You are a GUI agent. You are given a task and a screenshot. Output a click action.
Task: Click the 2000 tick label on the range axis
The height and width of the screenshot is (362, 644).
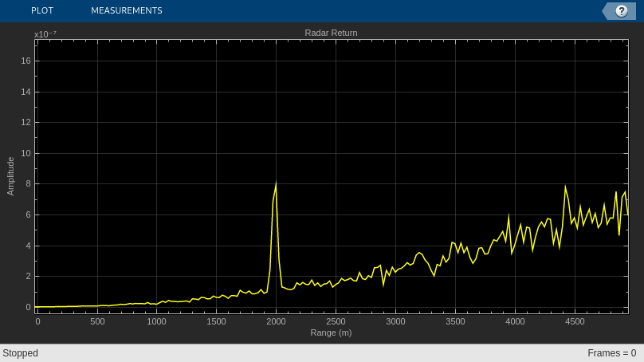[276, 321]
